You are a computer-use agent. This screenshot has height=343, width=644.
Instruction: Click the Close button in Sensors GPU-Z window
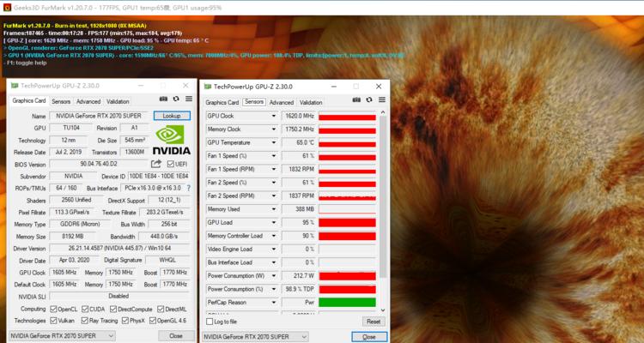[x=369, y=337]
